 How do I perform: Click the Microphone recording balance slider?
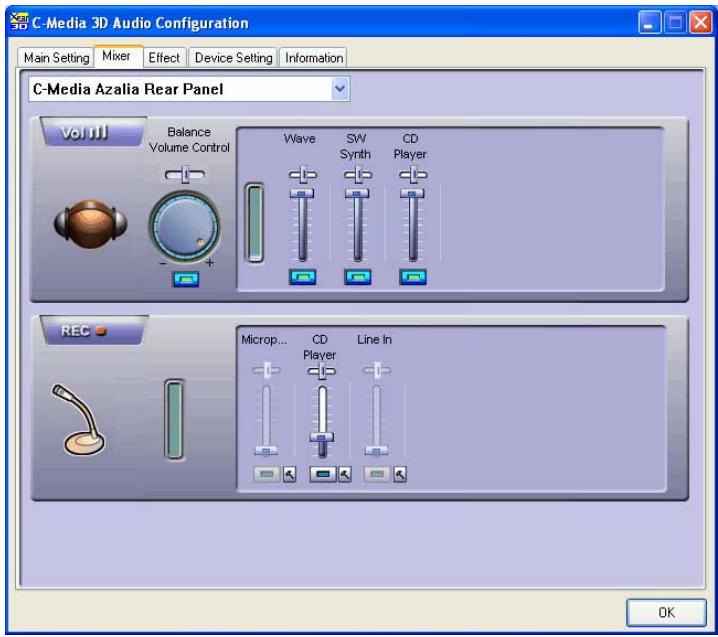point(267,370)
